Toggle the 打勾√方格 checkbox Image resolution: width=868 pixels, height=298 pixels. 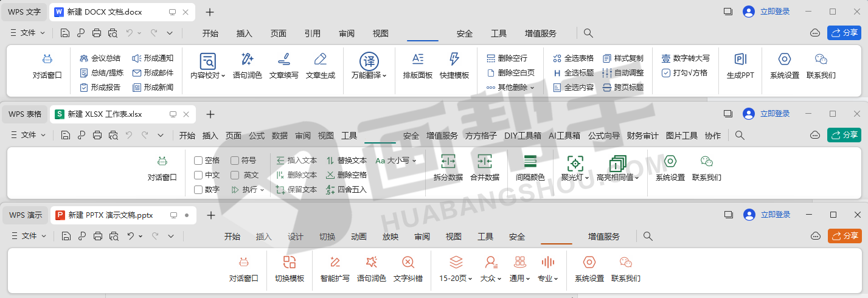[x=666, y=72]
